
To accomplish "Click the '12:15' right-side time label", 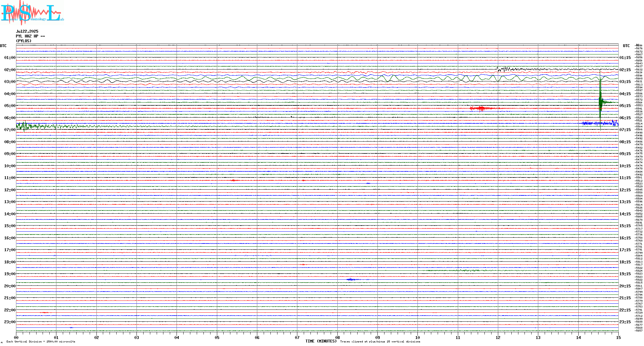I will [x=625, y=190].
